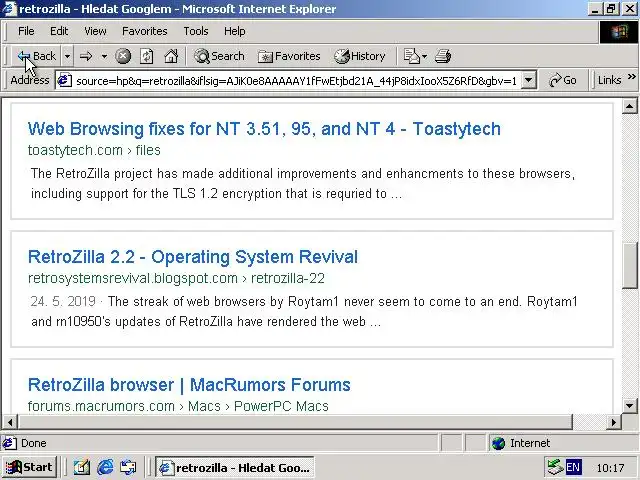Viewport: 640px width, 480px height.
Task: Open RetroZilla 2.2 Operating System Revival link
Action: point(193,257)
